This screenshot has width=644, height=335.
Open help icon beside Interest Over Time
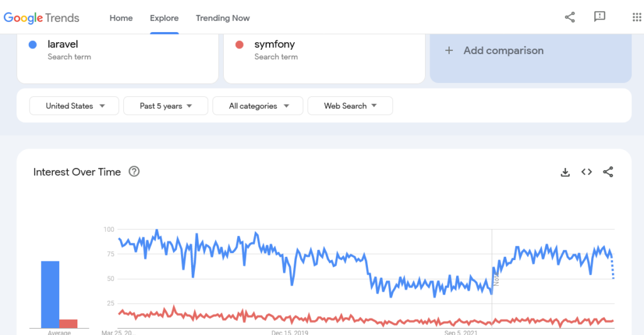(x=134, y=171)
